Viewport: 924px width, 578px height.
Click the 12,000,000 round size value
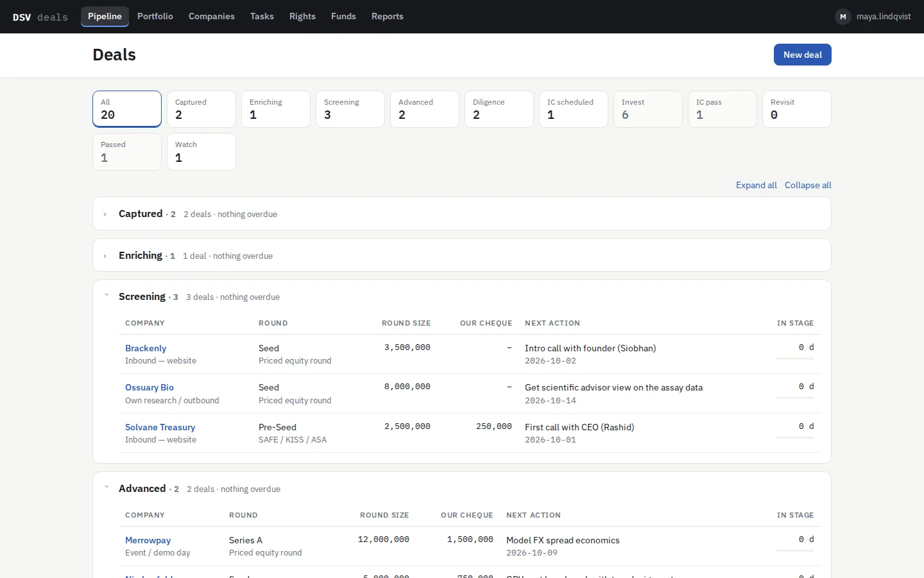(x=384, y=539)
